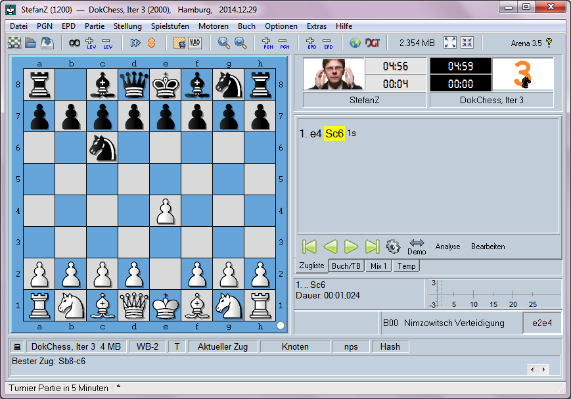Select the e4 move in move list
The image size is (571, 399).
[x=315, y=134]
